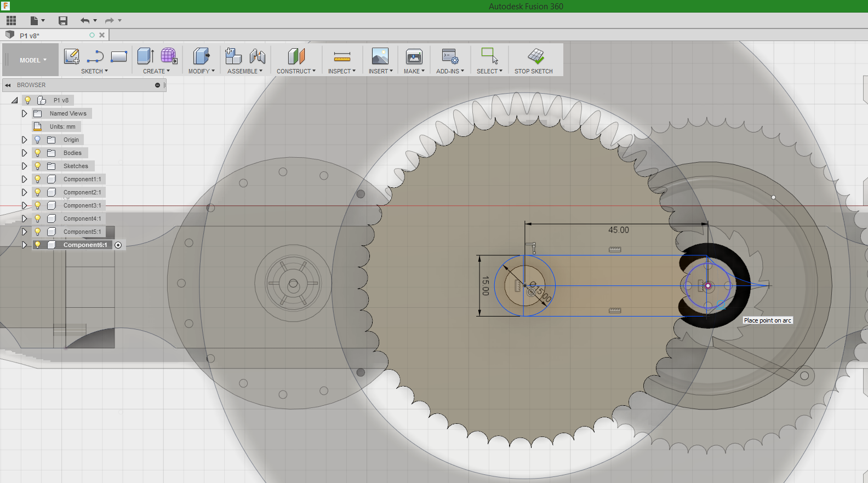The image size is (868, 483).
Task: Select the New Component icon
Action: pos(233,56)
